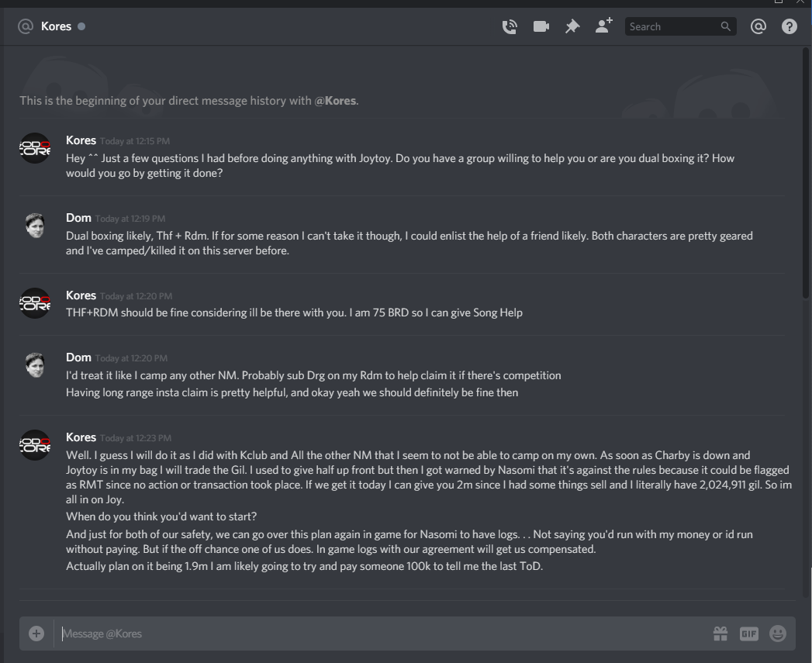Image resolution: width=812 pixels, height=663 pixels.
Task: Click the Message @Kores text box
Action: click(382, 634)
